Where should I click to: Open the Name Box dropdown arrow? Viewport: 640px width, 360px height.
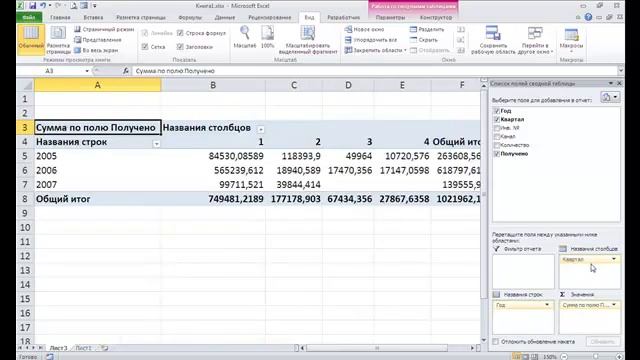[x=87, y=71]
